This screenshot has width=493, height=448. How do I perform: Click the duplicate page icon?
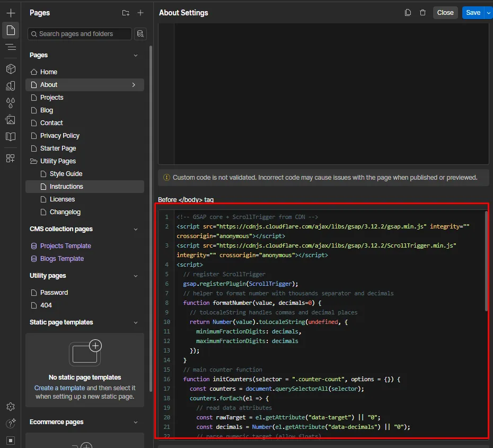click(408, 13)
